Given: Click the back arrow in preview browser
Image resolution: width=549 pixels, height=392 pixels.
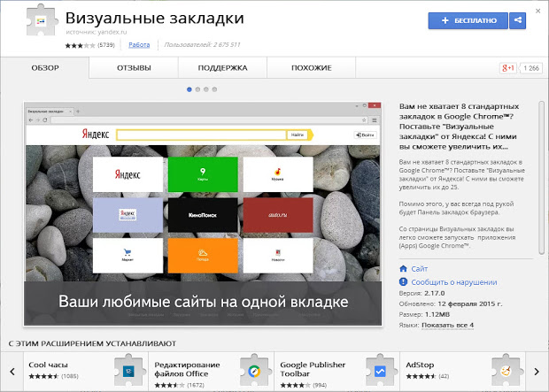Looking at the screenshot, I should (31, 120).
